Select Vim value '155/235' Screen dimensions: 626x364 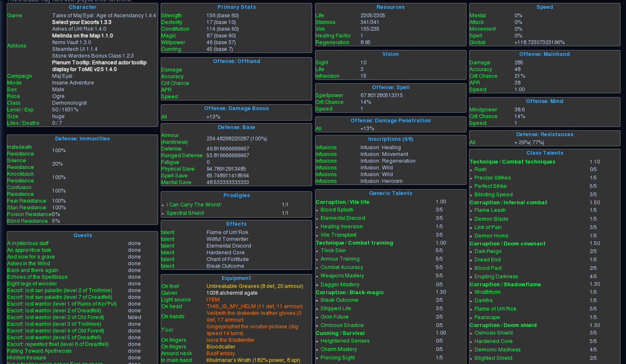pos(370,29)
